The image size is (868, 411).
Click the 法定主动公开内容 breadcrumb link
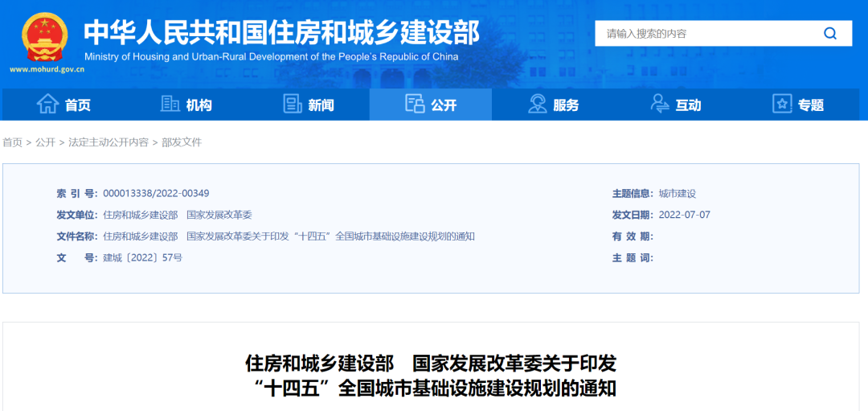[108, 142]
